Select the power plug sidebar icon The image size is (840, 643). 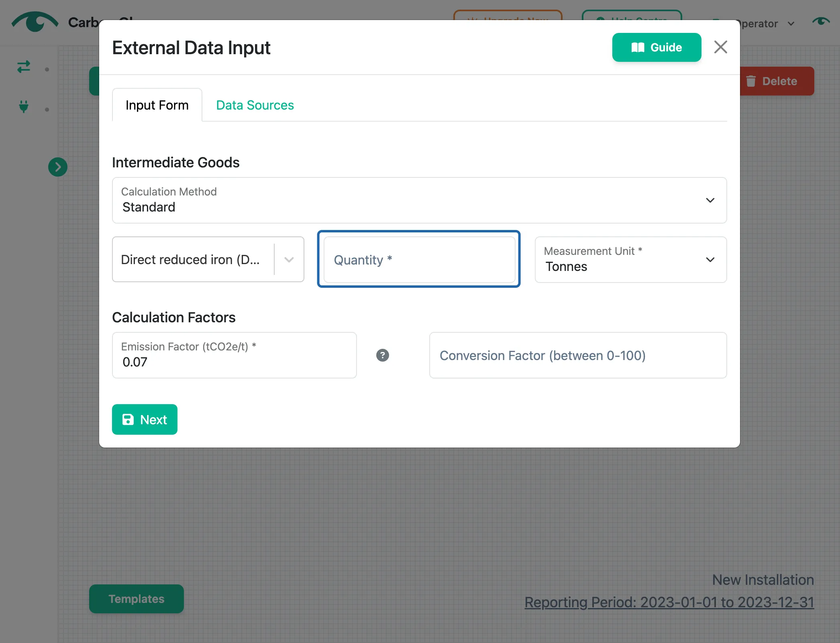(x=24, y=106)
